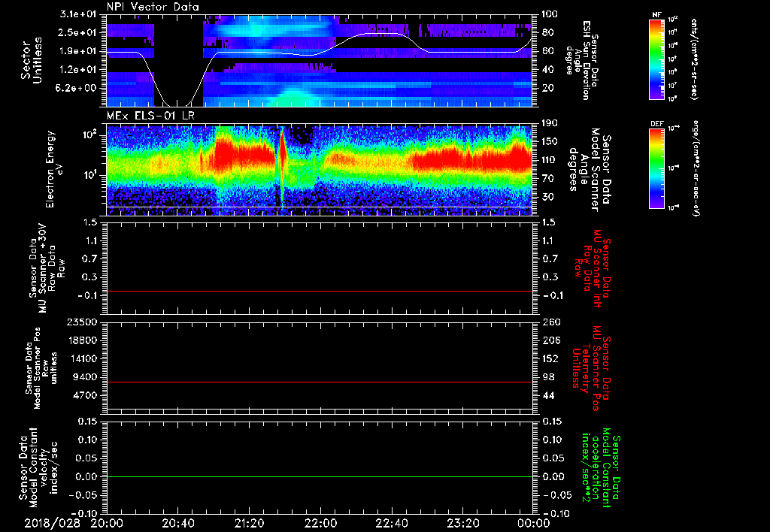Click the narrow red electron spike near 21:40

283,152
